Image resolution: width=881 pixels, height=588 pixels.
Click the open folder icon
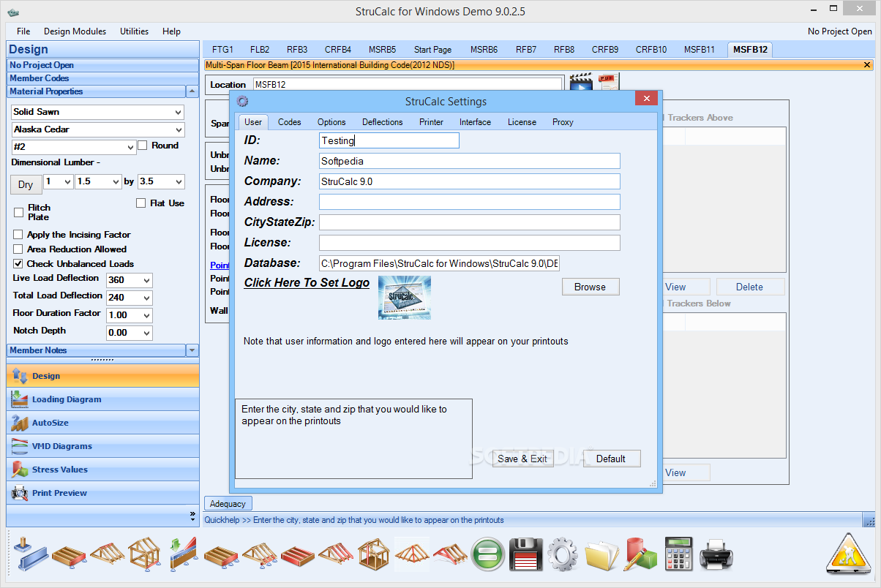coord(602,554)
